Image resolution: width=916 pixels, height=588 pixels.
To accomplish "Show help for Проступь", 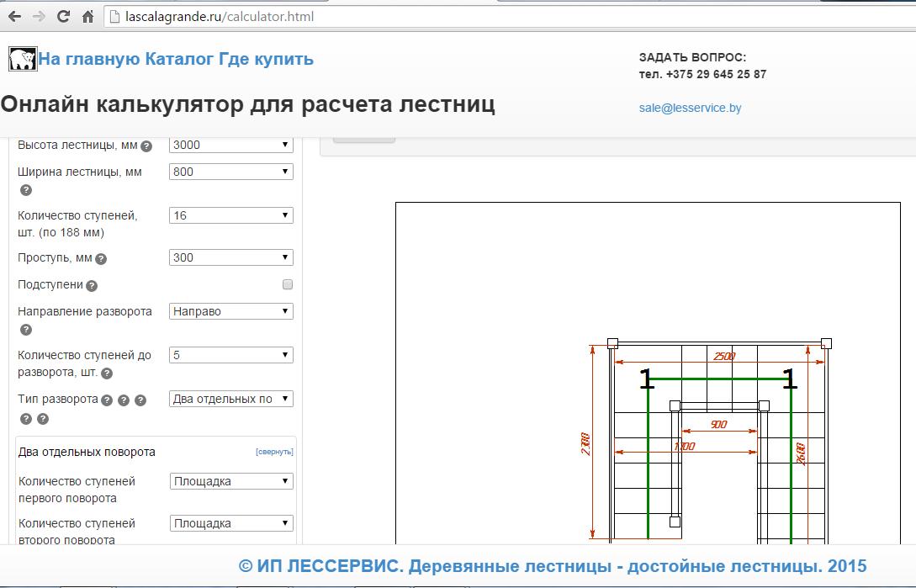I will pyautogui.click(x=101, y=259).
